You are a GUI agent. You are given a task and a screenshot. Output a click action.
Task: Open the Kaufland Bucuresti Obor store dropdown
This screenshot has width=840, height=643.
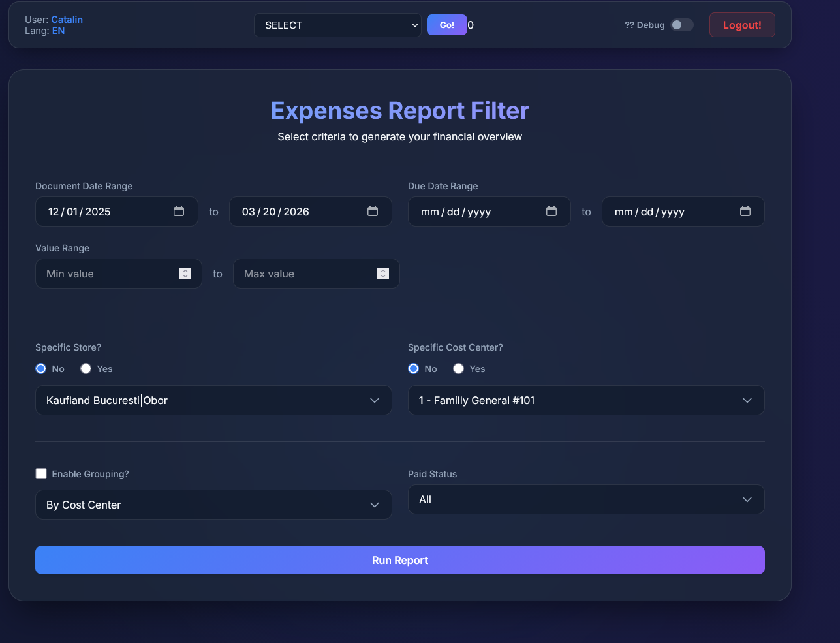click(213, 400)
